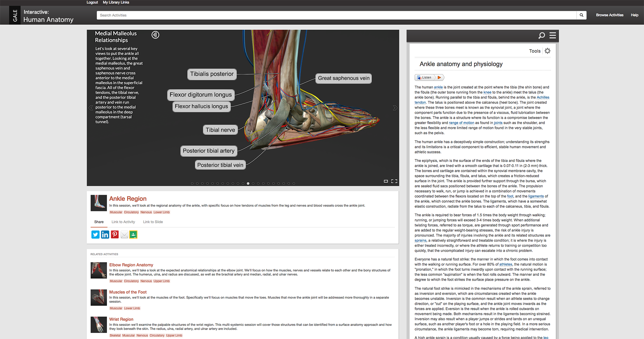Click the GALE logo
The height and width of the screenshot is (339, 644).
[x=15, y=15]
